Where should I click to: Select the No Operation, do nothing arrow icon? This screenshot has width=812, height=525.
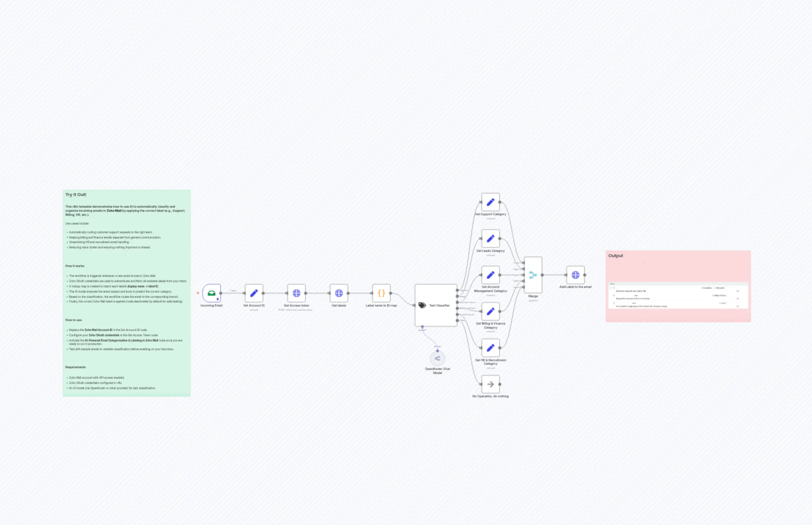[x=491, y=384]
